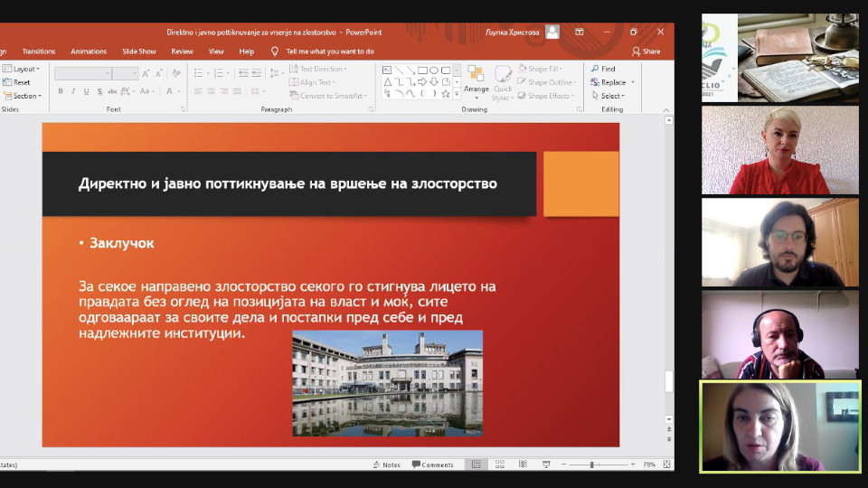868x488 pixels.
Task: Open the Slide Show tab
Action: coord(139,52)
